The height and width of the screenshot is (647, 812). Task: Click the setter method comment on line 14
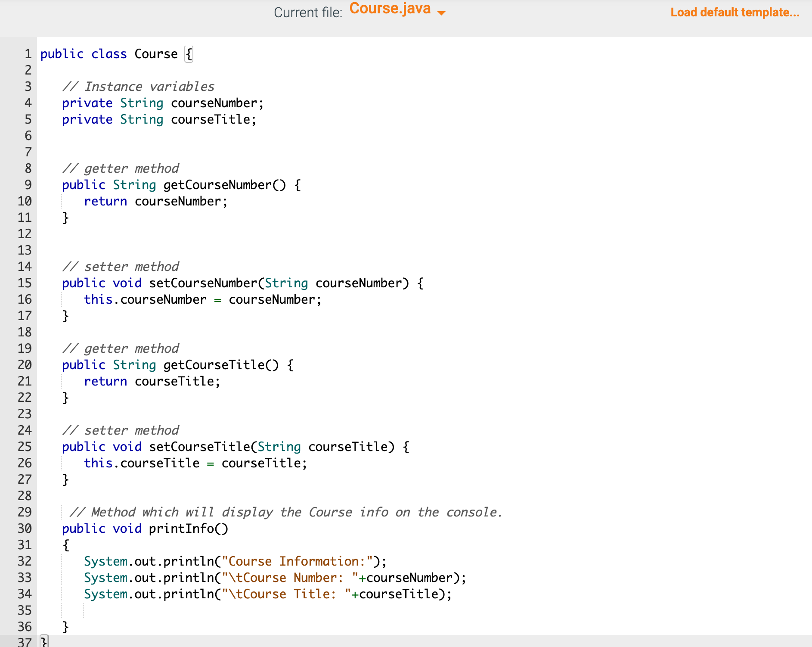coord(121,267)
